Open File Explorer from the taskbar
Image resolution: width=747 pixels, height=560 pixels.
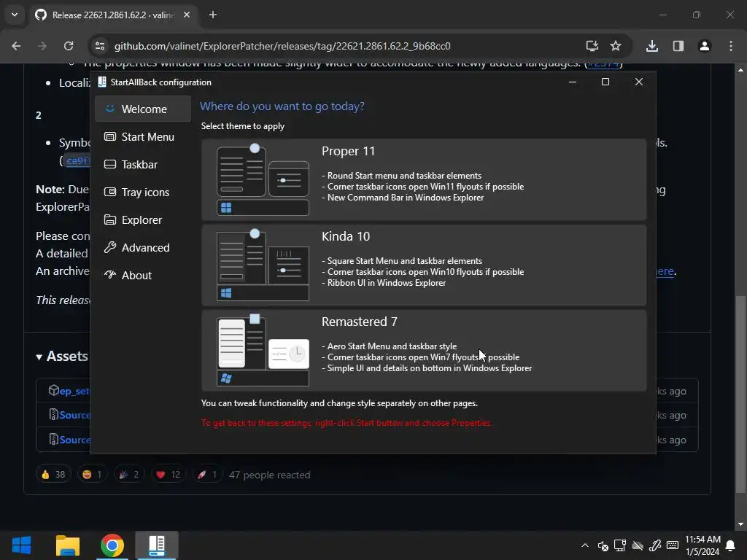68,545
